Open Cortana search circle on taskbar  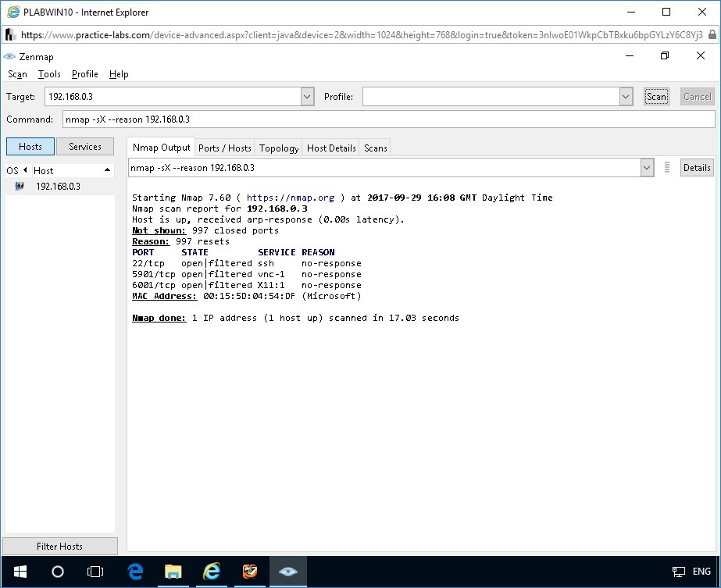click(58, 572)
